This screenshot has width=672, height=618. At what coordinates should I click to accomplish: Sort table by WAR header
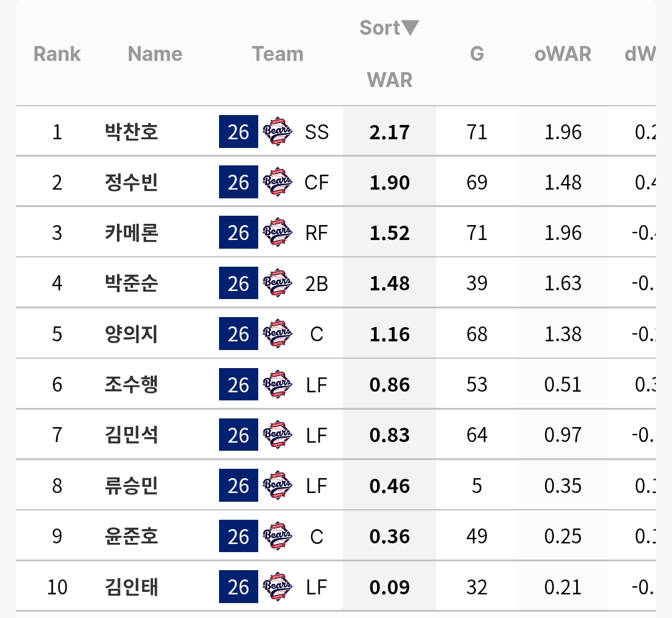click(390, 80)
